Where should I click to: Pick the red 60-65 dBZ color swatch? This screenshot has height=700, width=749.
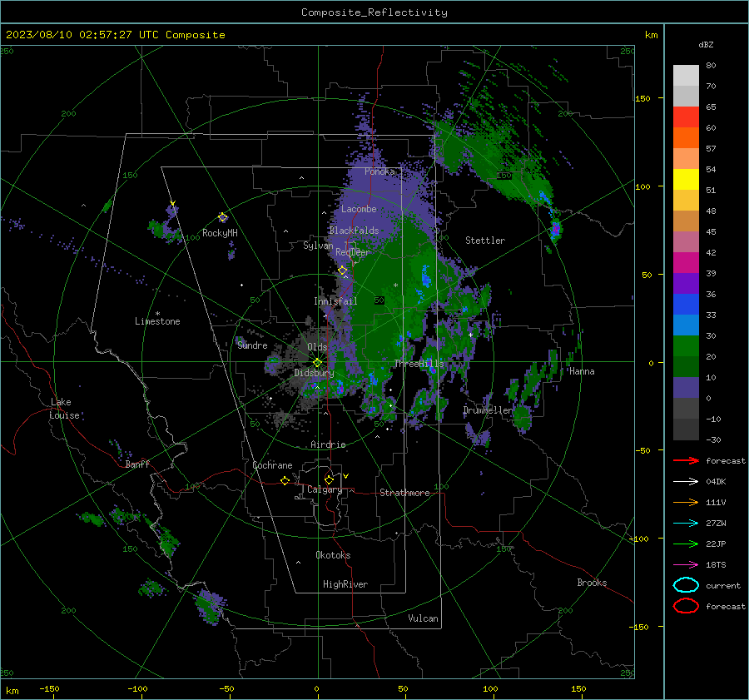(x=686, y=117)
